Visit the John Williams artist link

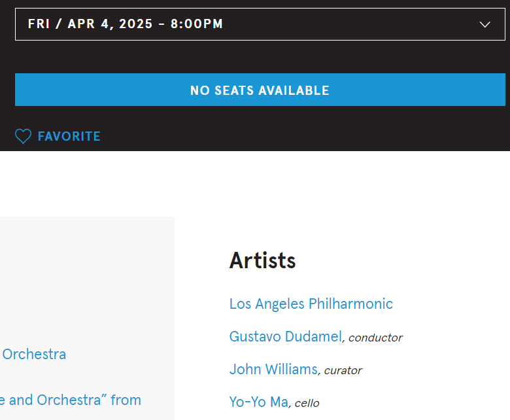(x=273, y=369)
